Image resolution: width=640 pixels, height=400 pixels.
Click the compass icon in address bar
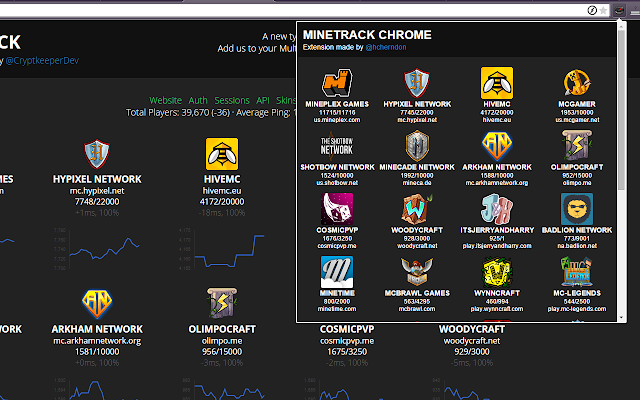point(592,11)
